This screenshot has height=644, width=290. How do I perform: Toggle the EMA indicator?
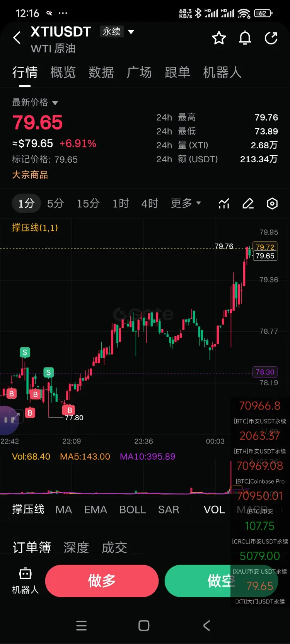pos(96,510)
